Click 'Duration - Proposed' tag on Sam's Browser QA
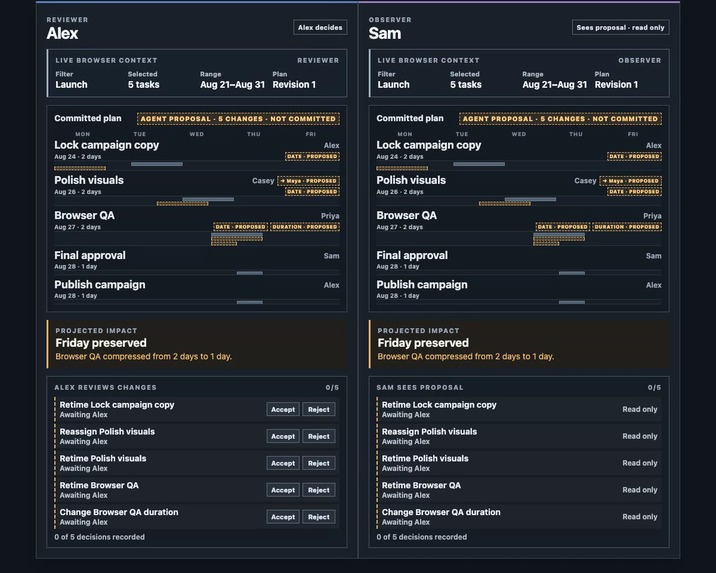 point(627,227)
